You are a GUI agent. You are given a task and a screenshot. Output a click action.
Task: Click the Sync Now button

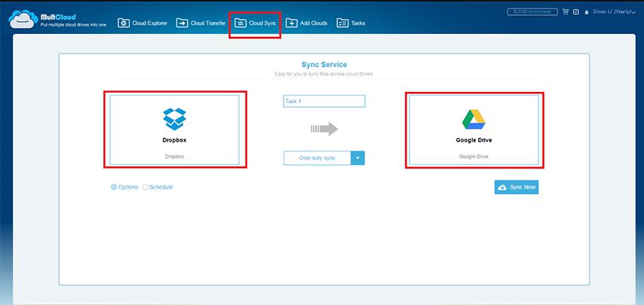pyautogui.click(x=517, y=188)
